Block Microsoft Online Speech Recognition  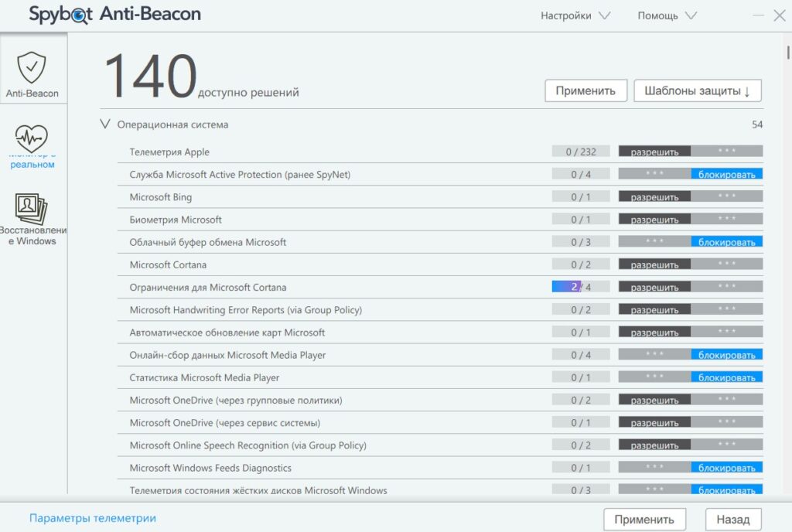[x=727, y=445]
